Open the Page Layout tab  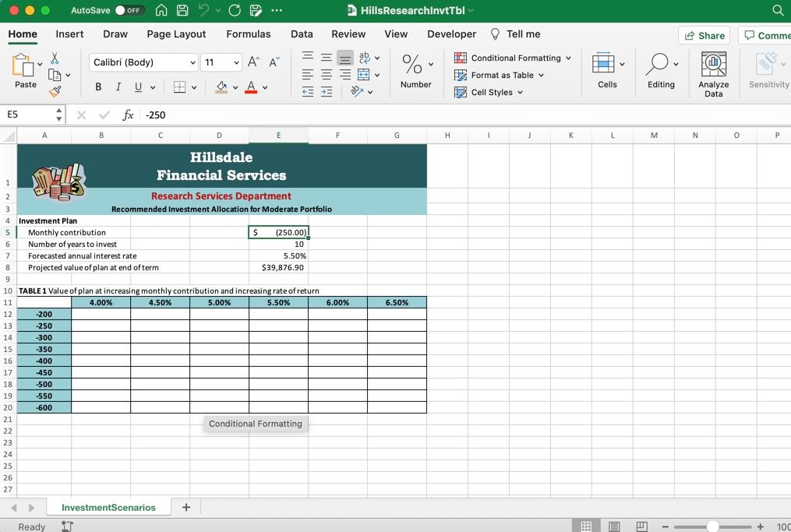coord(176,34)
